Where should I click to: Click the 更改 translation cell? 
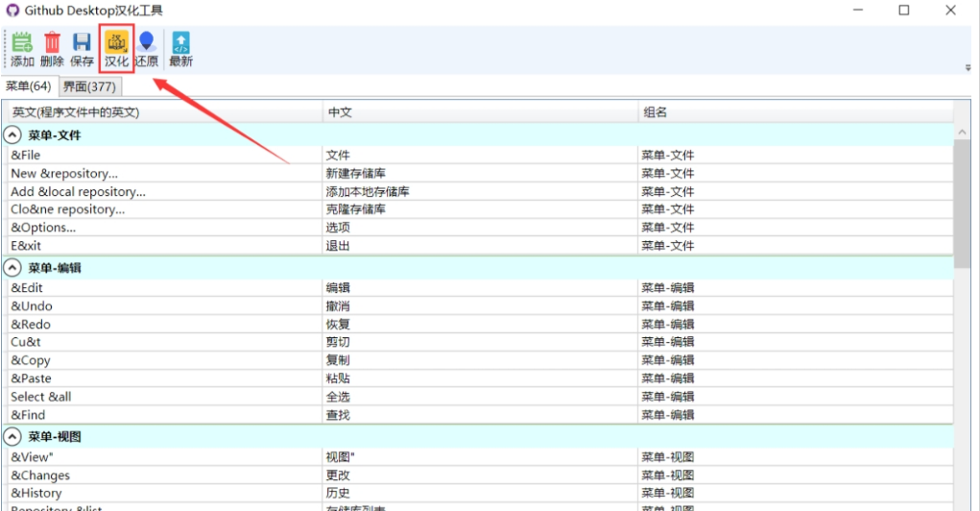click(x=480, y=475)
